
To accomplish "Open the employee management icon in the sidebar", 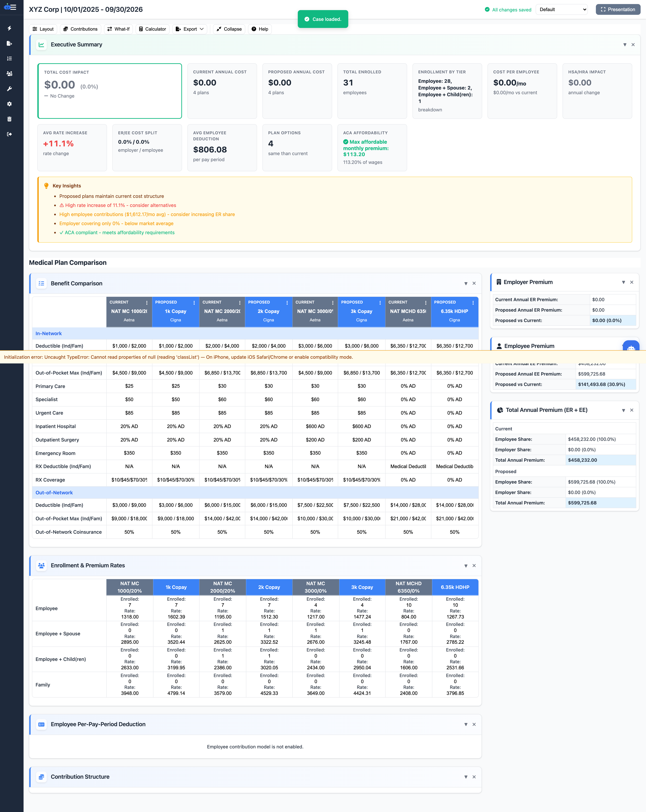I will pos(9,74).
